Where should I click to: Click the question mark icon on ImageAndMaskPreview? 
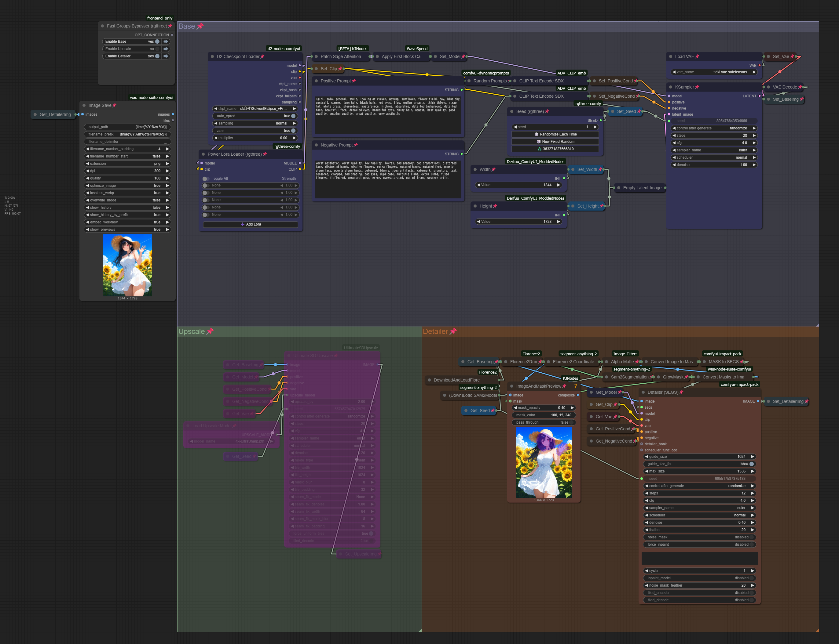[575, 386]
